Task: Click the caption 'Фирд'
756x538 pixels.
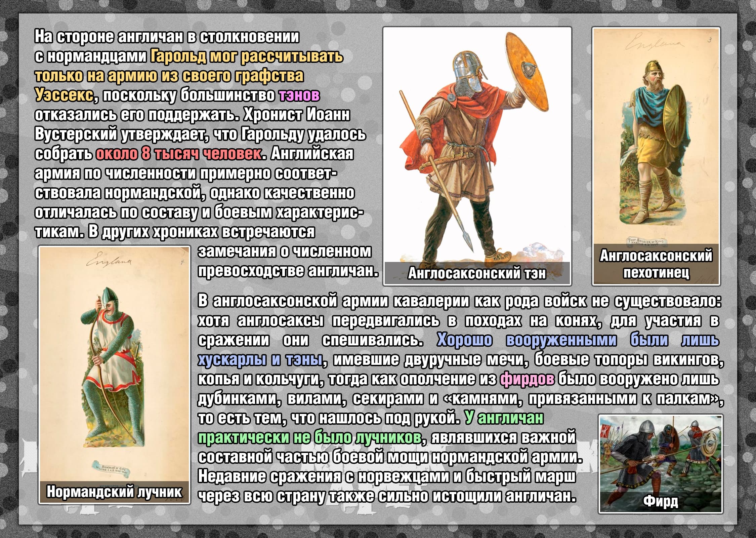Action: point(660,502)
